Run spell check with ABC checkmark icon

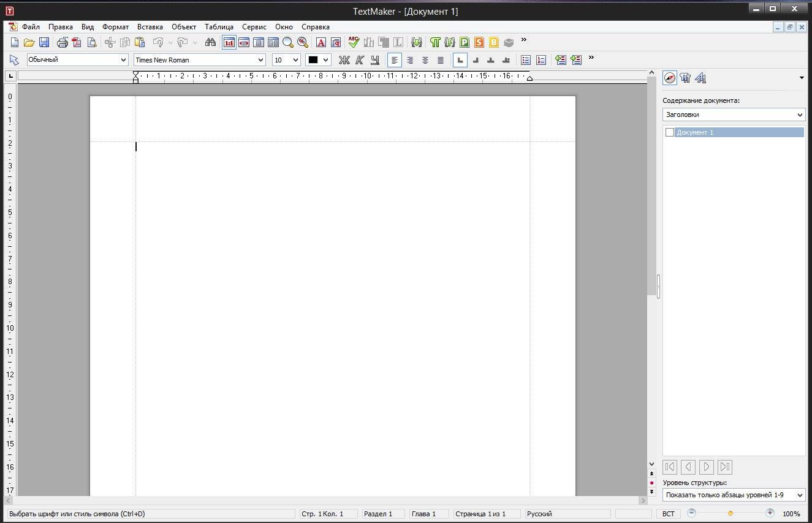(x=354, y=42)
